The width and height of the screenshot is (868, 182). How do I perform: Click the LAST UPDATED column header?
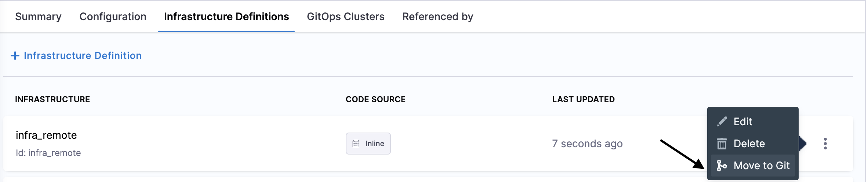click(583, 99)
